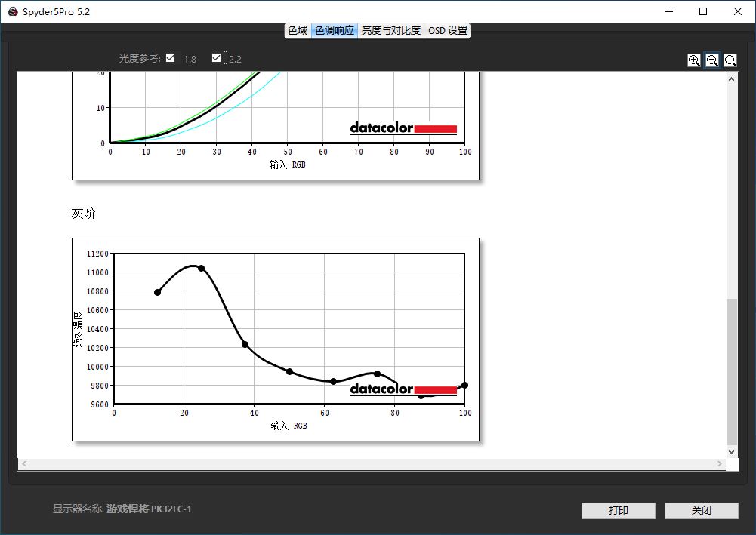Click the zoom out magnifier icon
Screen dimensions: 756x535
[712, 61]
